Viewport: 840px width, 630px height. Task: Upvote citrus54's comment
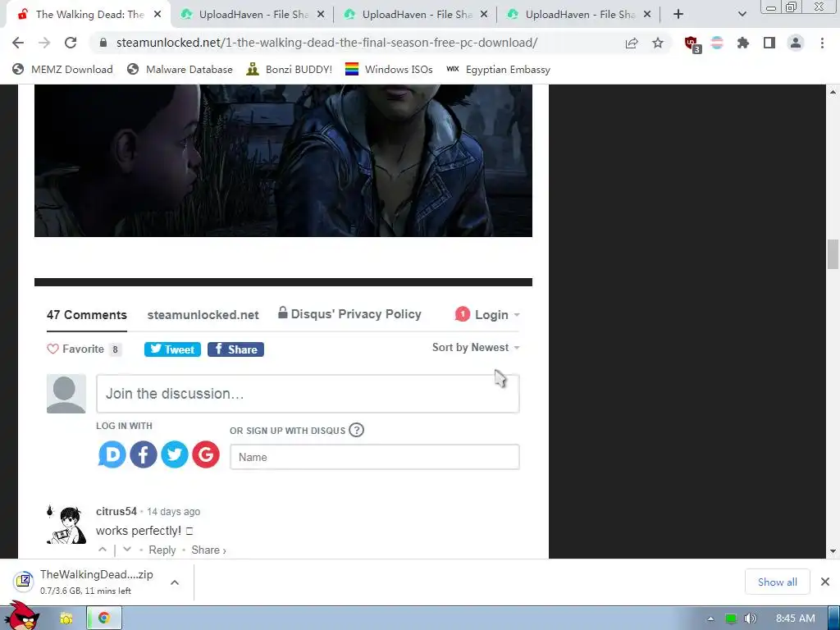point(103,550)
